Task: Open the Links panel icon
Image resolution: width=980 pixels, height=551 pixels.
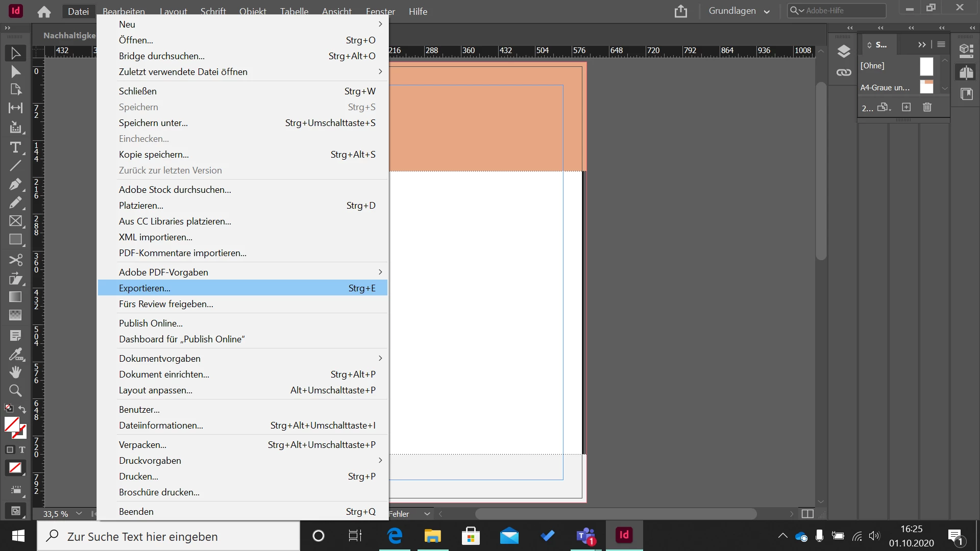Action: [x=844, y=72]
